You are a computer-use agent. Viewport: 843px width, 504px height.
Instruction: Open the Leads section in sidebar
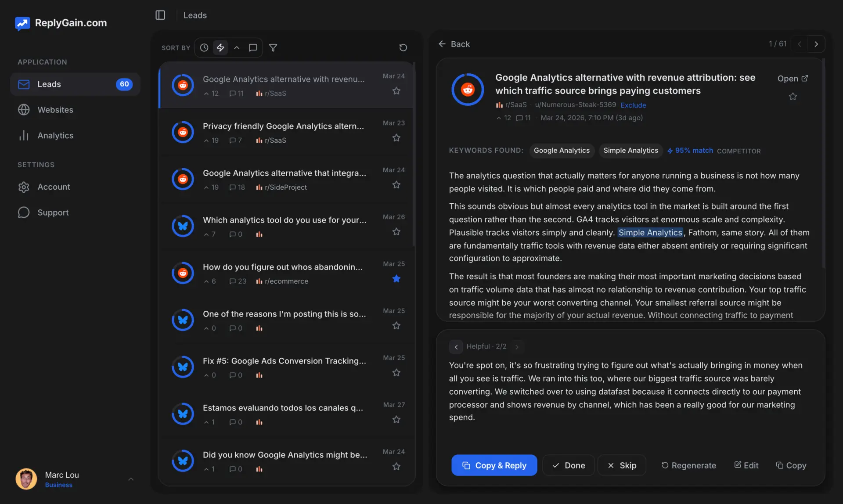tap(75, 84)
